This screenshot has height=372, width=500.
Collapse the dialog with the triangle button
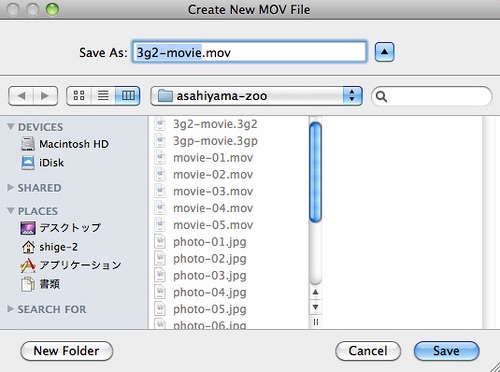pos(384,52)
